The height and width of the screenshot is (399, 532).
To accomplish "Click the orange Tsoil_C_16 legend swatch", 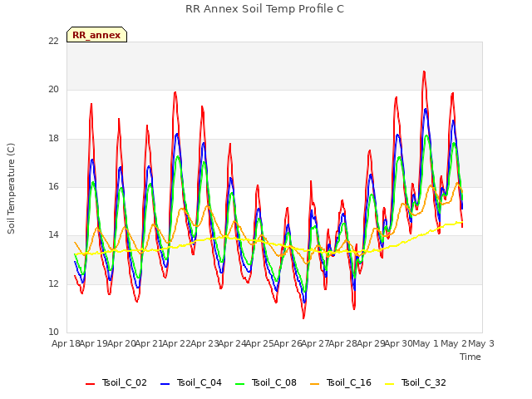I will (x=315, y=384).
